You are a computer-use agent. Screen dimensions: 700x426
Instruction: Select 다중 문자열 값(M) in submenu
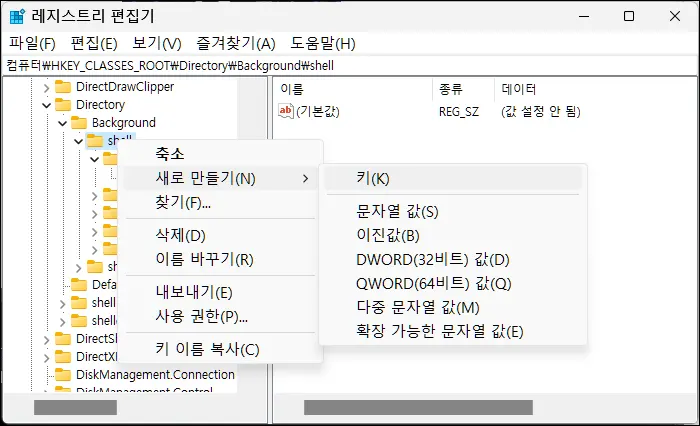click(453, 308)
